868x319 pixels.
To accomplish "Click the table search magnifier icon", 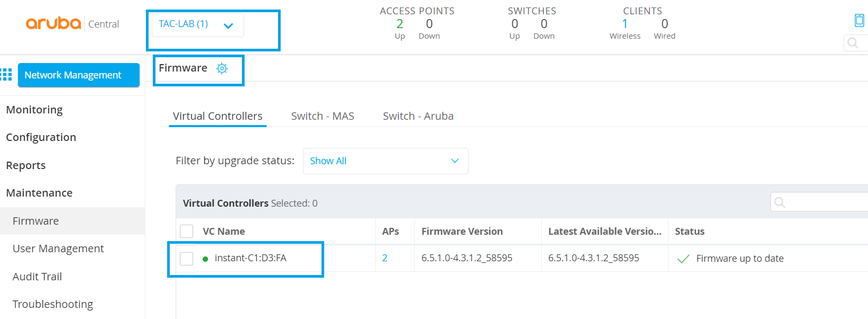I will click(779, 202).
